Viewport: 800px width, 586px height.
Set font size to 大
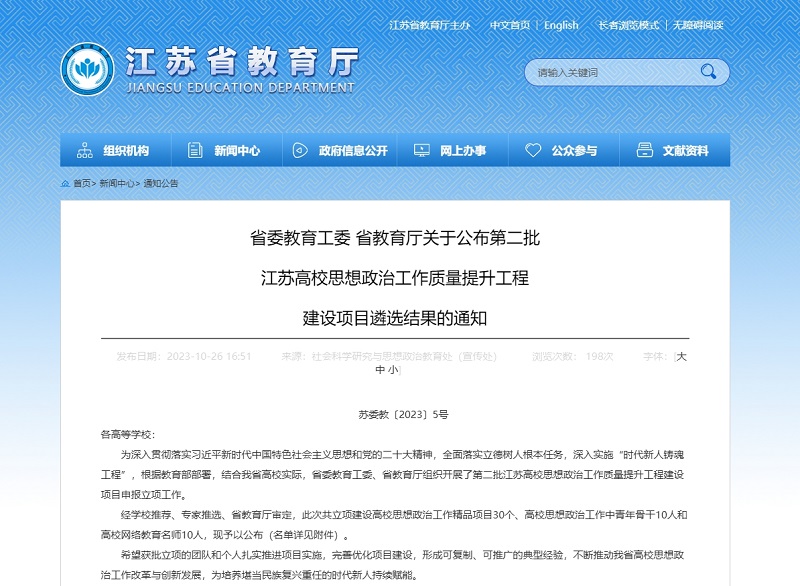(681, 356)
